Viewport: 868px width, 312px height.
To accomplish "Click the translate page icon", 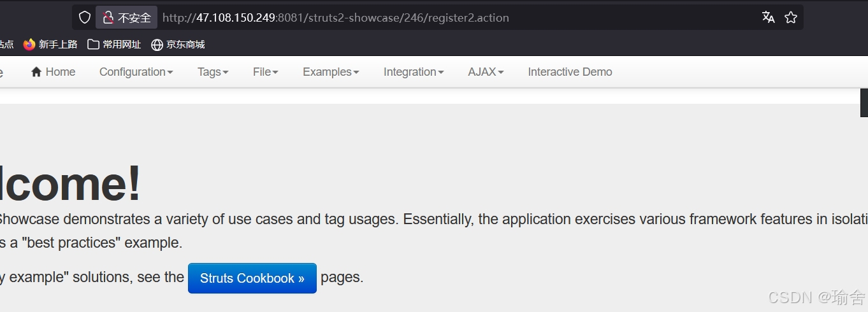I will (x=769, y=17).
